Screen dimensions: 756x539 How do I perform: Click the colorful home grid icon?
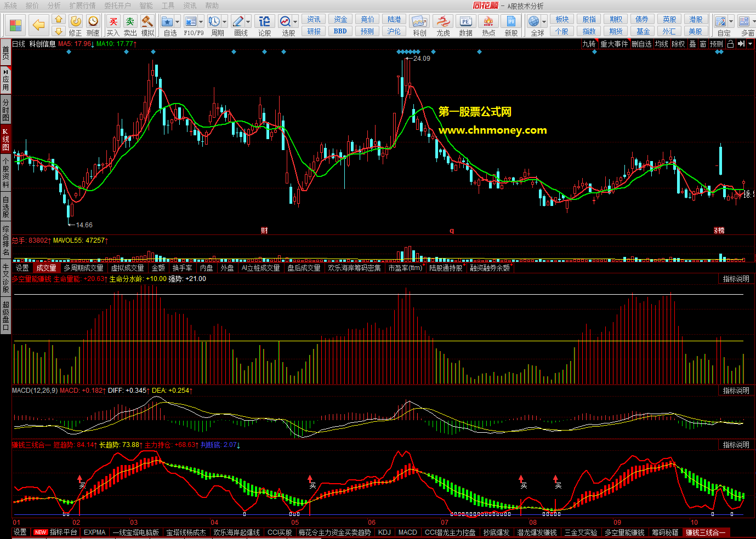click(15, 25)
